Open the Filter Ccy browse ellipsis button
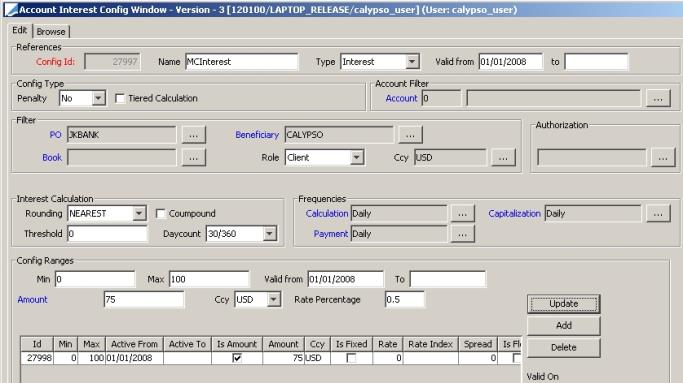This screenshot has width=683, height=383. [x=503, y=158]
